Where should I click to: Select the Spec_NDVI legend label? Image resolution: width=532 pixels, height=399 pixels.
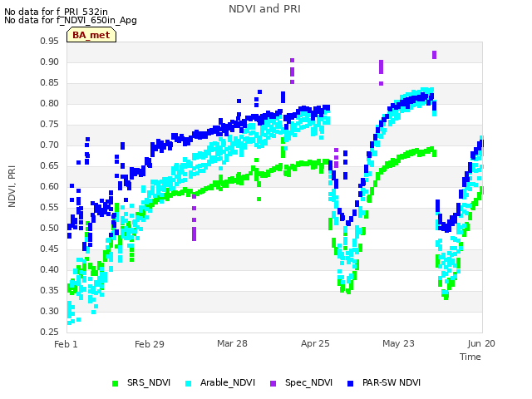pos(308,382)
